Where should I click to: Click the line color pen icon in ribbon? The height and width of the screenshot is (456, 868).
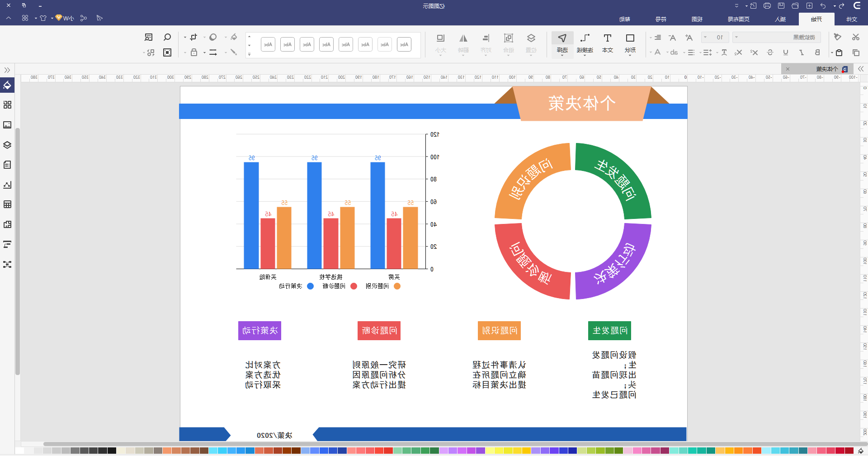click(234, 52)
